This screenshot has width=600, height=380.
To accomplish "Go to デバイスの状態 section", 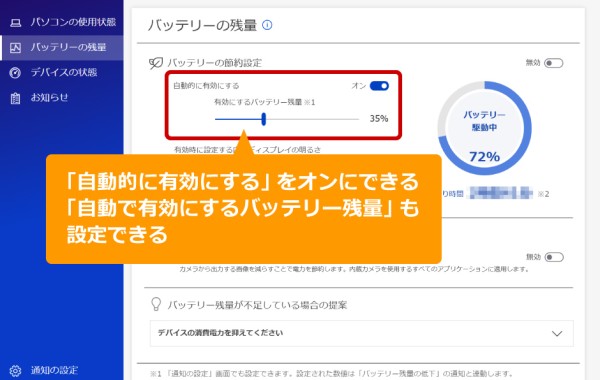I will (62, 72).
